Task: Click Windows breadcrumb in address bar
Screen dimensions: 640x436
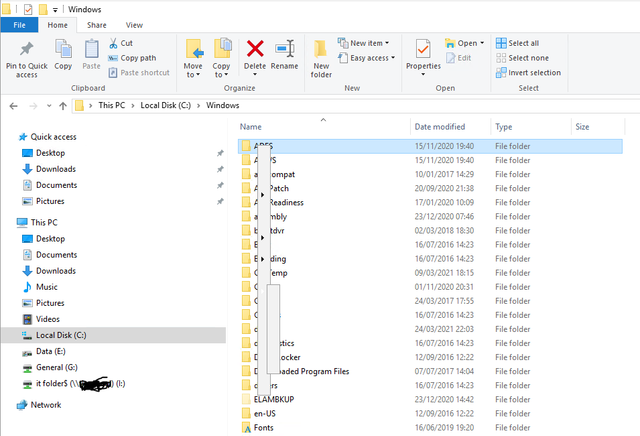Action: coord(222,105)
